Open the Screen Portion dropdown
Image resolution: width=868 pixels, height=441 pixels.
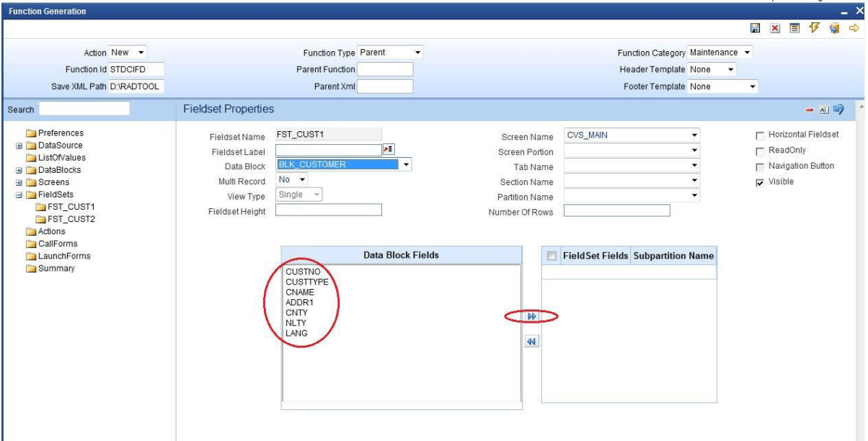pyautogui.click(x=632, y=151)
